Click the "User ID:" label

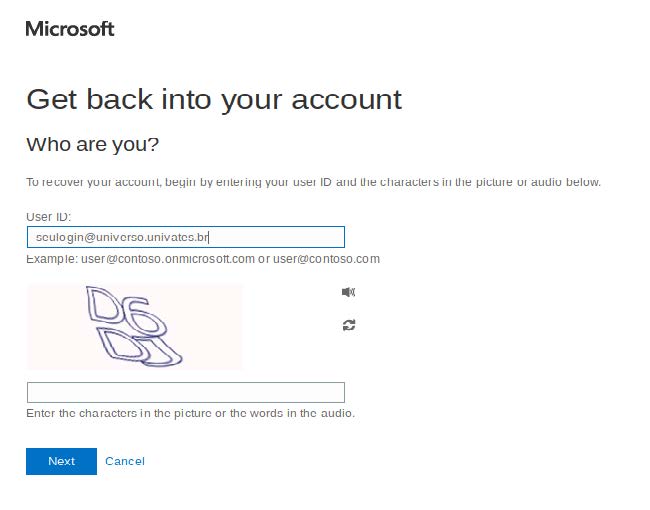48,216
